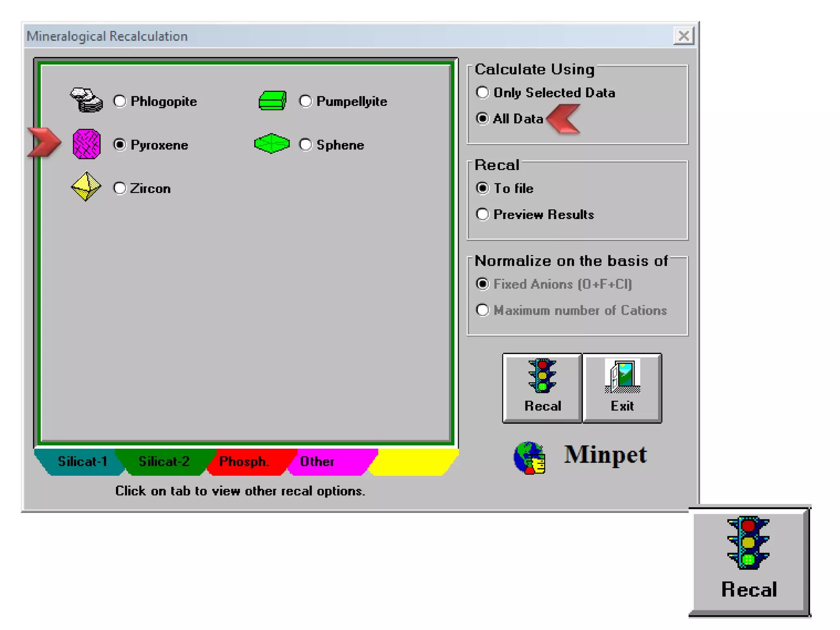This screenshot has width=840, height=630.
Task: Click the Exit door icon button
Action: click(622, 388)
